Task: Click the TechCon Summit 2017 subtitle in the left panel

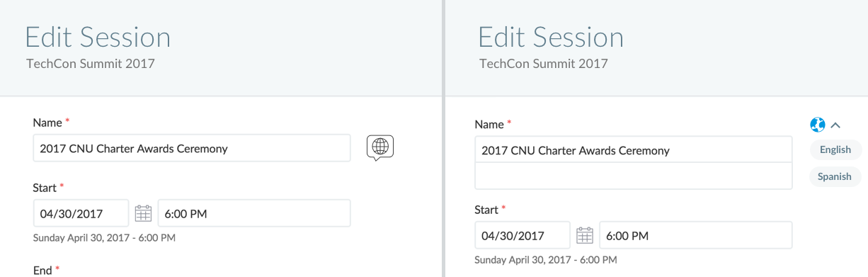Action: (x=91, y=64)
